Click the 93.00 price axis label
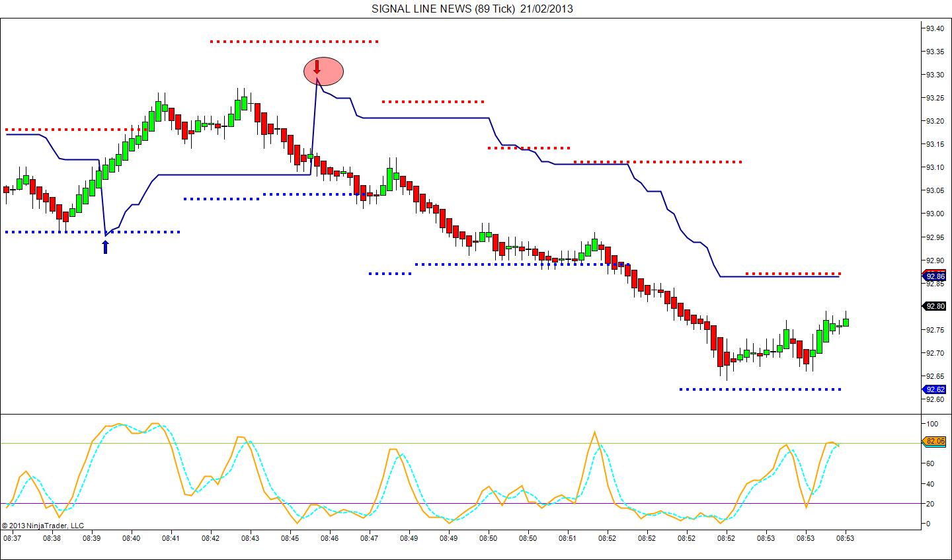The image size is (952, 560). [935, 214]
